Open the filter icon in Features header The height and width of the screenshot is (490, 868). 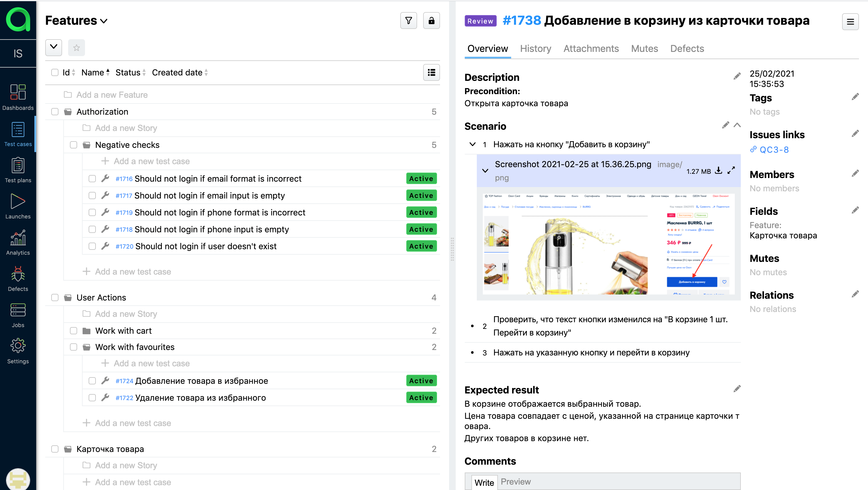pos(408,21)
